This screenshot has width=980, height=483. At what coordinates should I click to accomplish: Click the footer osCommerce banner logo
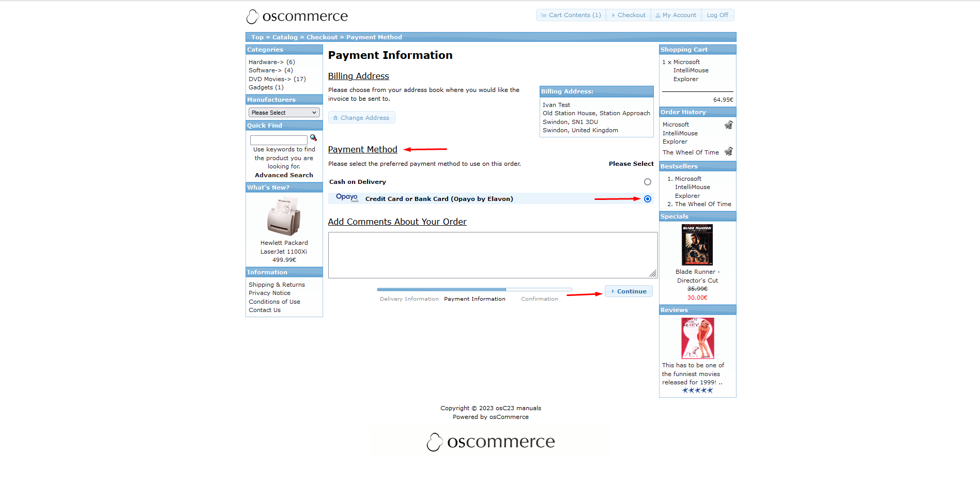click(x=491, y=442)
